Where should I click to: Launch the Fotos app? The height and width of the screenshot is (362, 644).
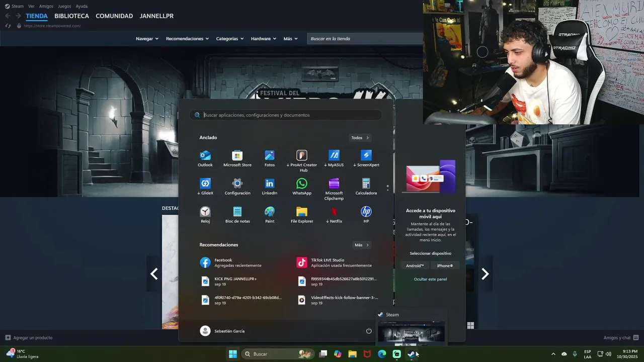[270, 158]
